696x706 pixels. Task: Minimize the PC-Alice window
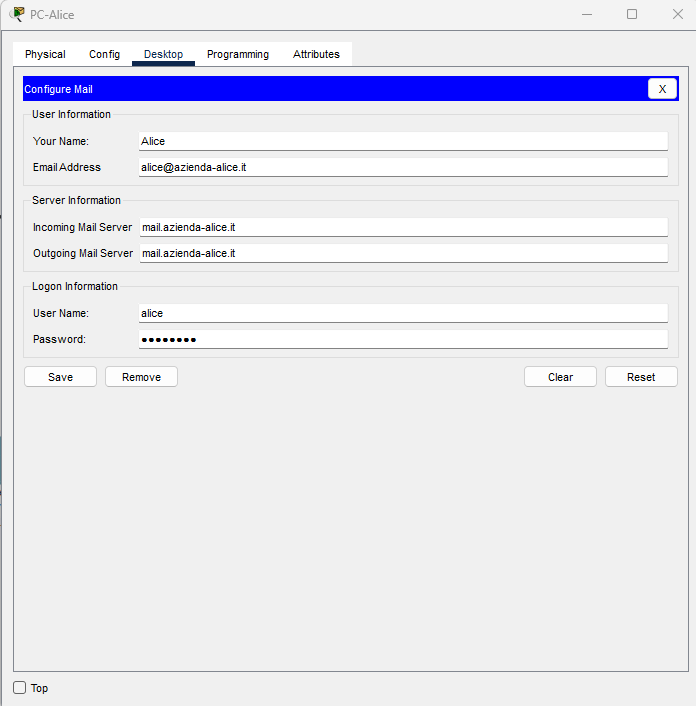587,14
